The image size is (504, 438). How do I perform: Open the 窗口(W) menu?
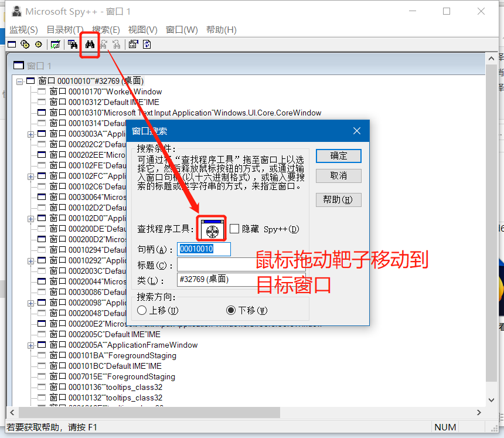pos(182,30)
